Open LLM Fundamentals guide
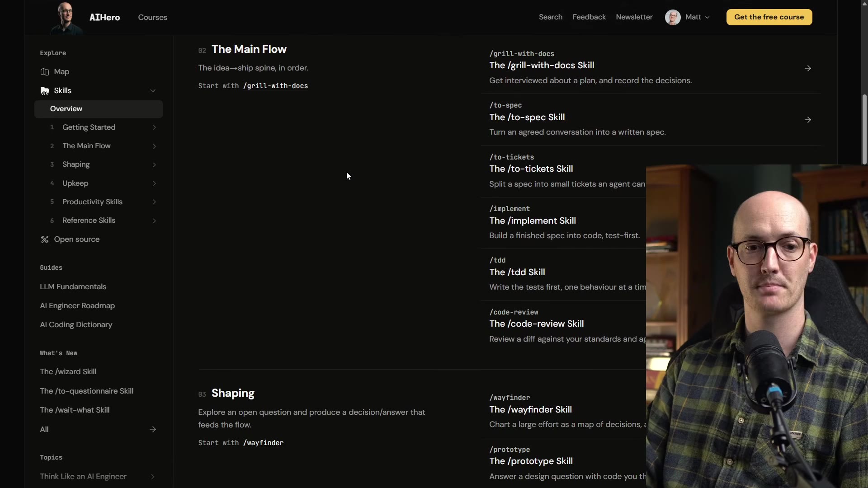 [x=73, y=286]
